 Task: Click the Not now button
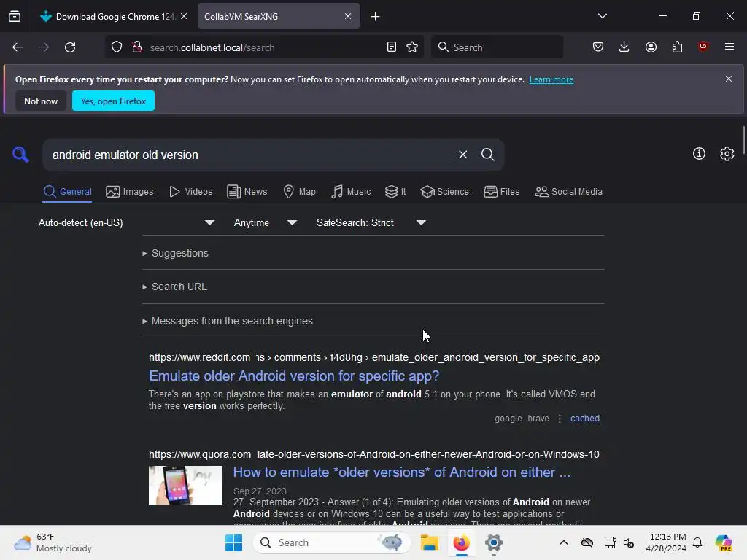[41, 101]
